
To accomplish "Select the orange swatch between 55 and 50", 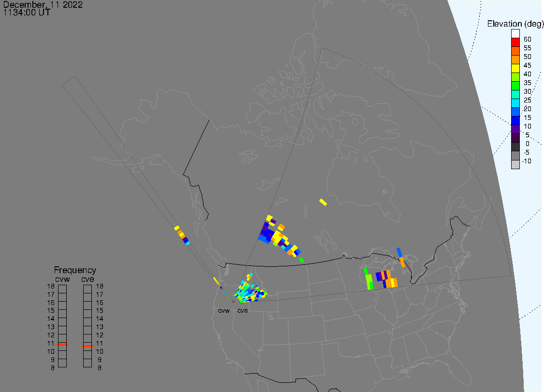I will 515,51.
